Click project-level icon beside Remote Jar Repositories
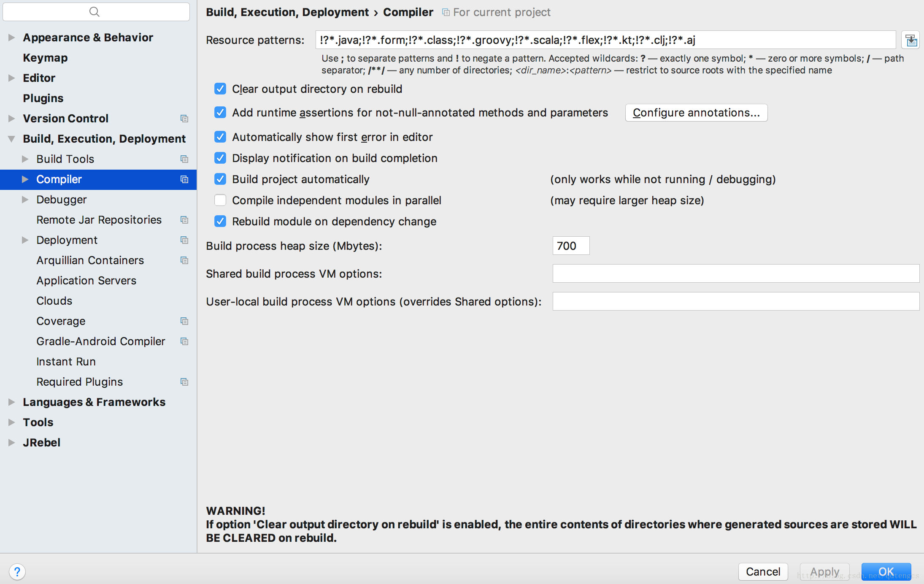Screen dimensions: 924x584 (x=184, y=220)
